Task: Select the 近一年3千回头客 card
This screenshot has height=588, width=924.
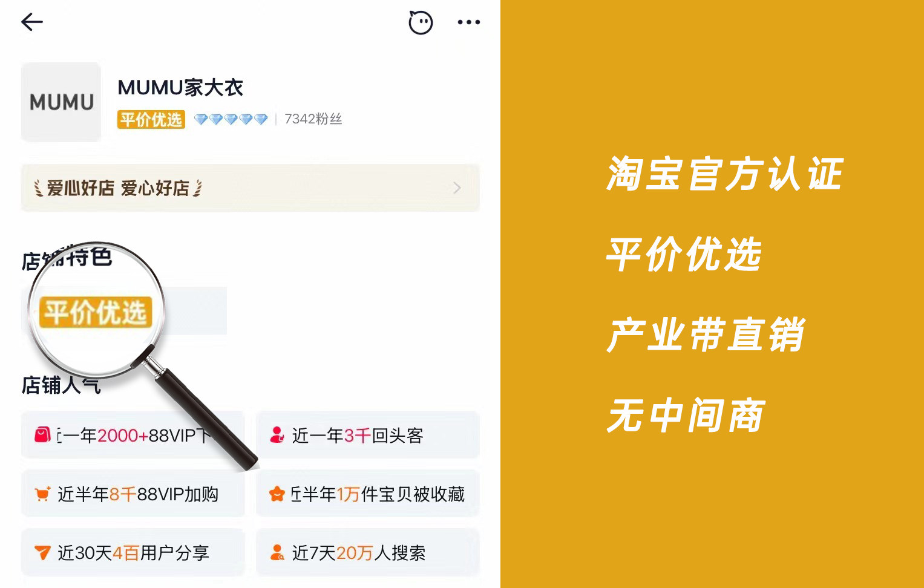Action: pyautogui.click(x=368, y=434)
